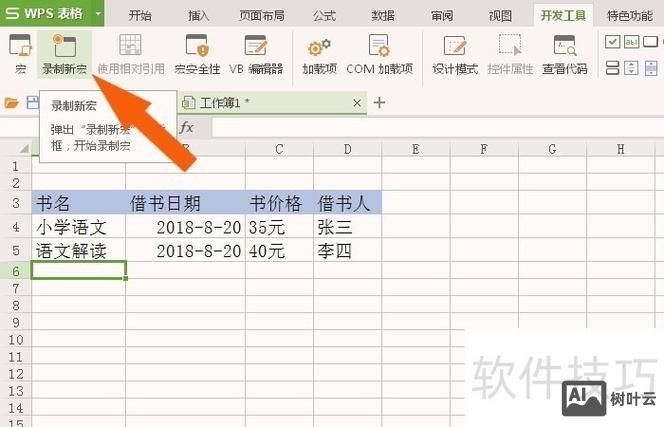664x427 pixels.
Task: Click the active empty cell in row 6
Action: tap(78, 270)
